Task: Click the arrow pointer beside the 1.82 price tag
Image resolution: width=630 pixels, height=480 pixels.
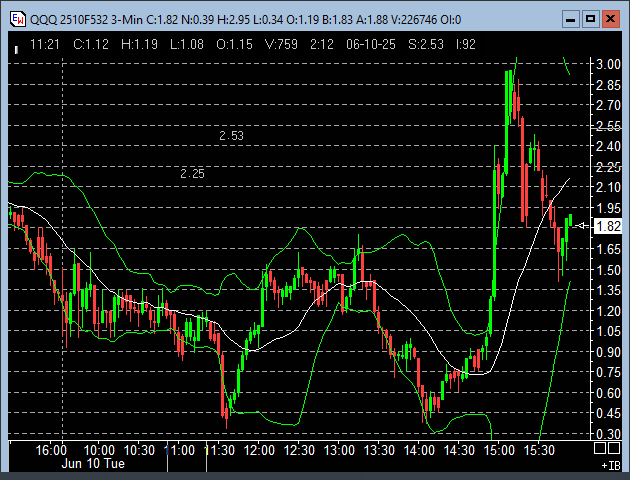Action: coord(583,226)
